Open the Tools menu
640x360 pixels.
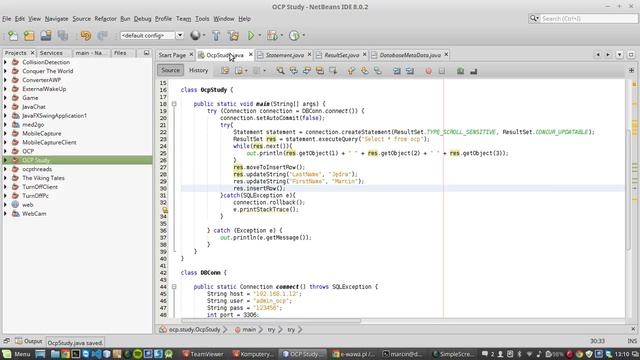(x=202, y=19)
